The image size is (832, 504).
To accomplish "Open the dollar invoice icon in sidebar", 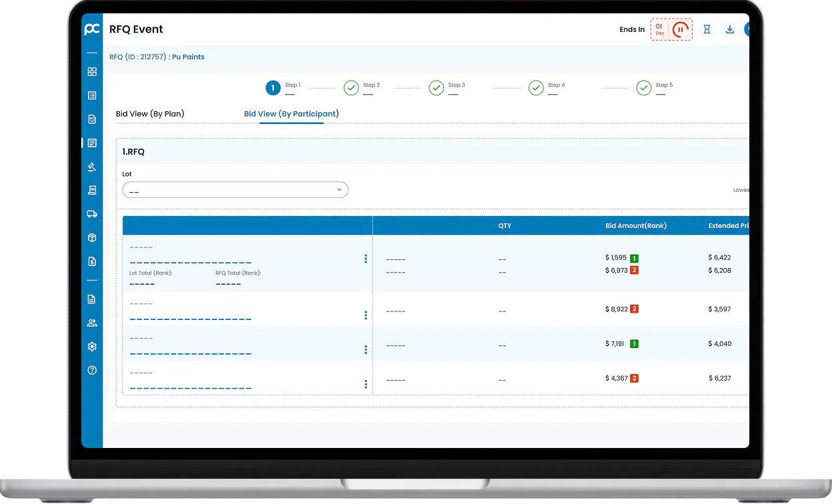I will [x=92, y=261].
